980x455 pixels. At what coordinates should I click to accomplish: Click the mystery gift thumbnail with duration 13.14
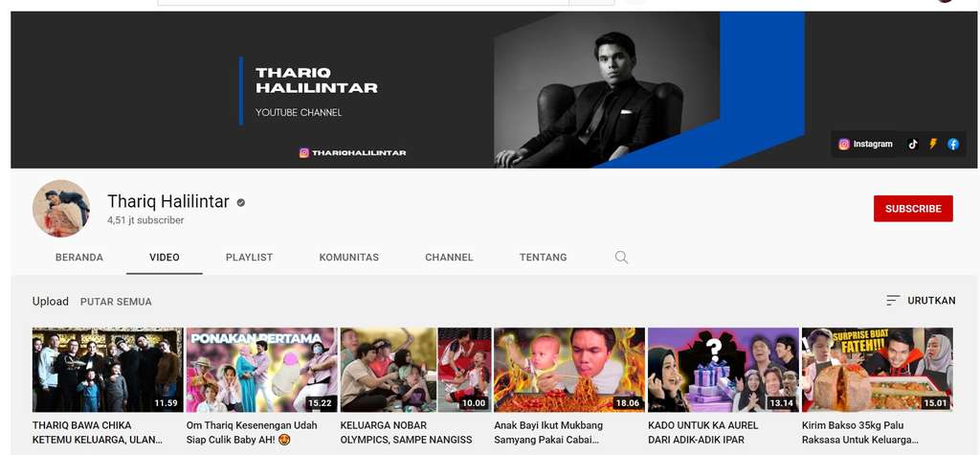click(724, 369)
